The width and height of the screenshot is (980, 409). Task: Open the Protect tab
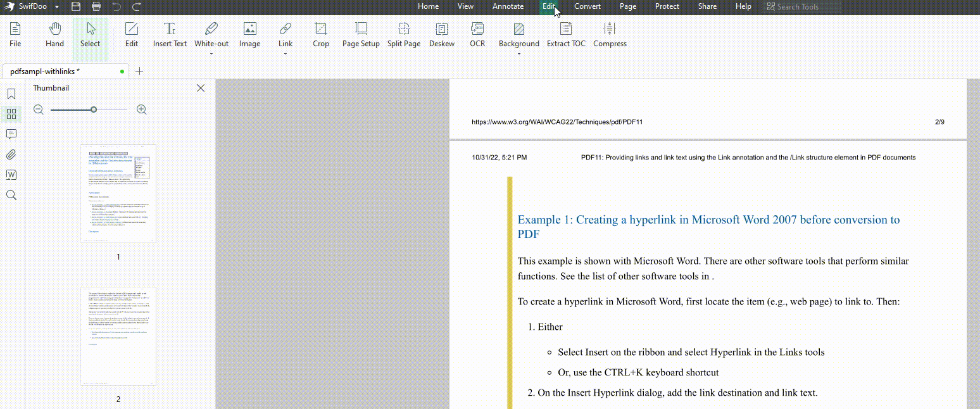pos(667,6)
